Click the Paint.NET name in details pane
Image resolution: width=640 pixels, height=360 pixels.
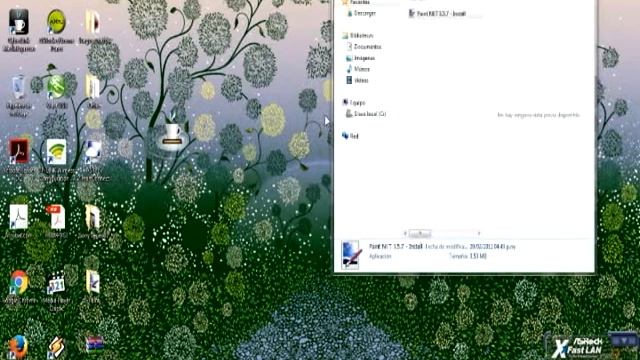click(396, 247)
